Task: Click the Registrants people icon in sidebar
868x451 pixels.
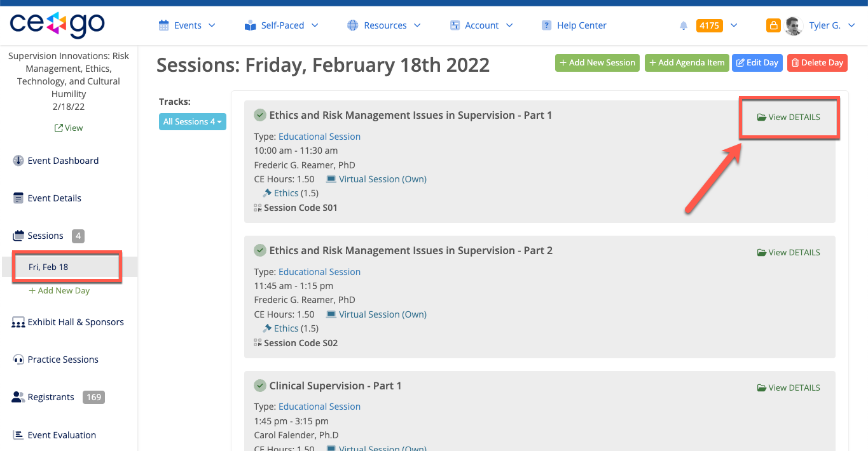Action: click(x=17, y=396)
